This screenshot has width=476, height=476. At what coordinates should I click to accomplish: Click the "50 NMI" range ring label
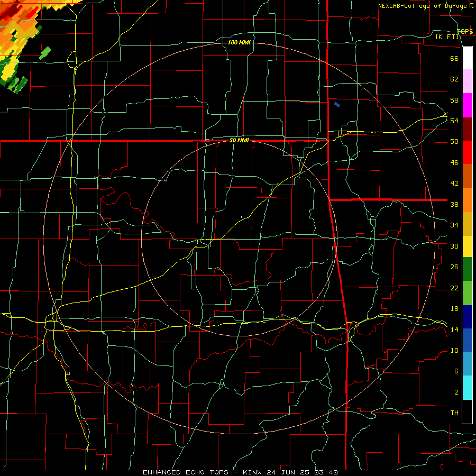(239, 140)
